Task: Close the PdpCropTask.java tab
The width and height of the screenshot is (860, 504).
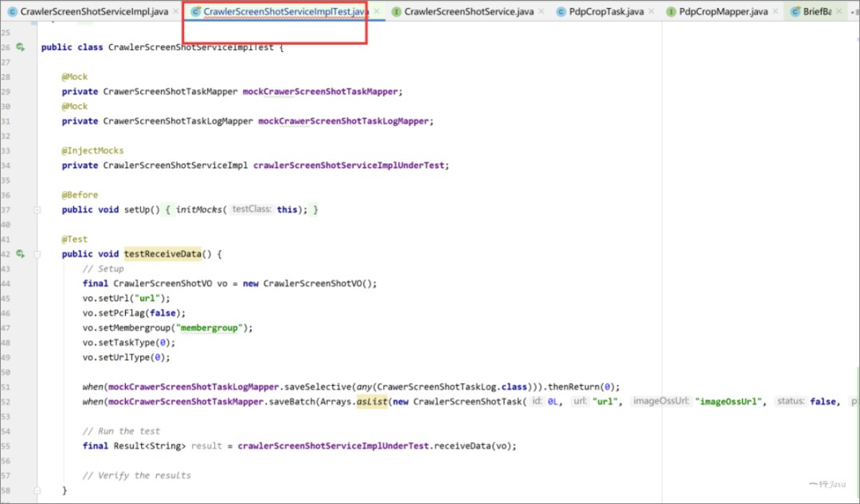Action: point(651,11)
